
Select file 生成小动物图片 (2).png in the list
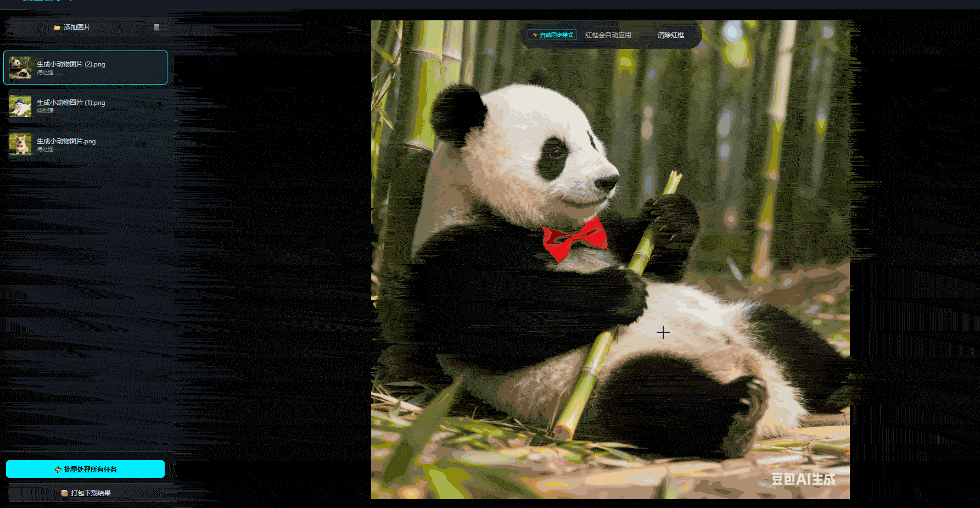coord(71,64)
